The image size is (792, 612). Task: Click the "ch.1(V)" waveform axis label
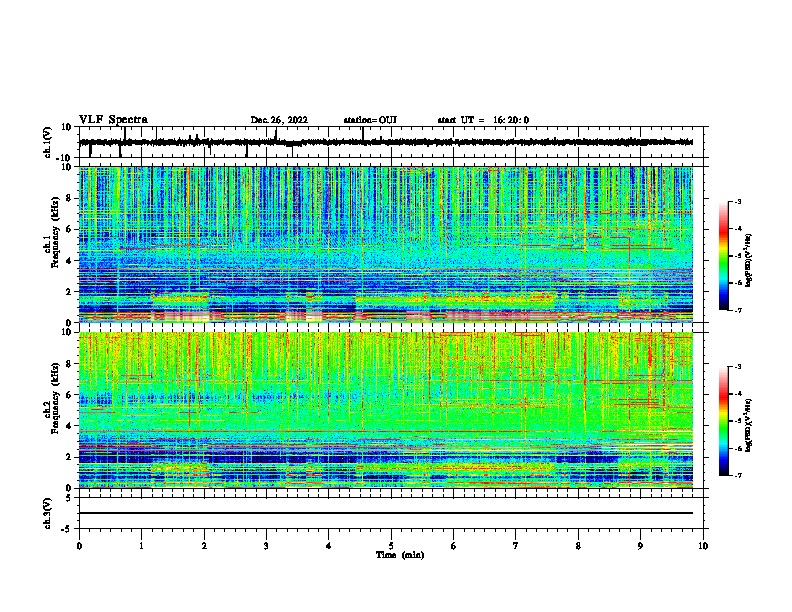point(48,142)
